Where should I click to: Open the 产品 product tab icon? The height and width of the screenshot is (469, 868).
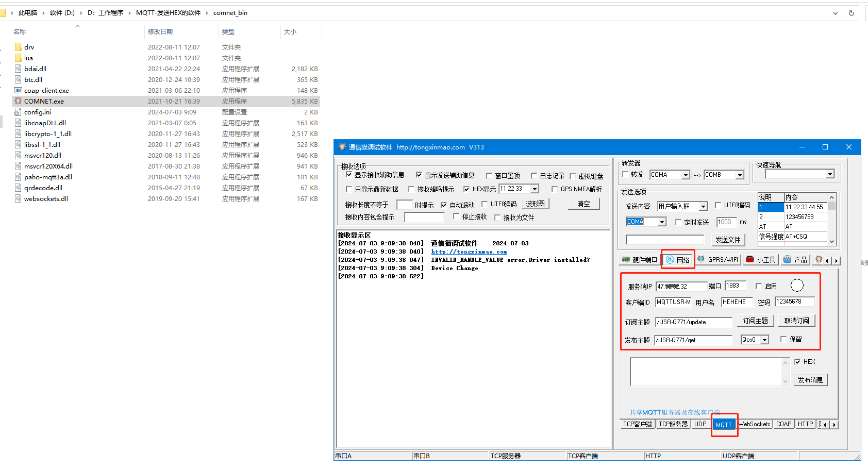(x=788, y=259)
